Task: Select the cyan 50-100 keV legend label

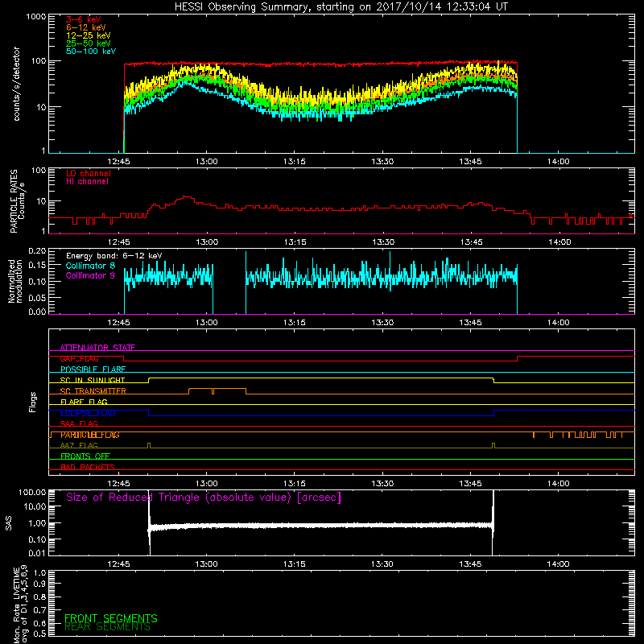Action: pos(91,52)
